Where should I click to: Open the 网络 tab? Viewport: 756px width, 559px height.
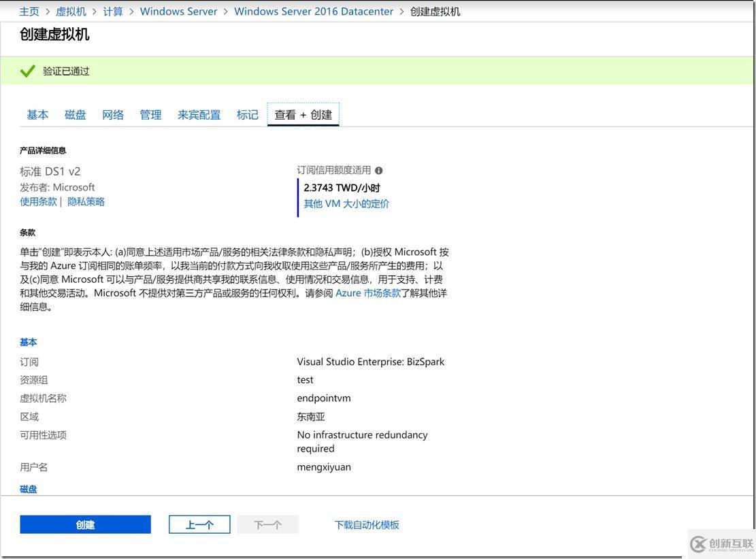click(x=112, y=114)
